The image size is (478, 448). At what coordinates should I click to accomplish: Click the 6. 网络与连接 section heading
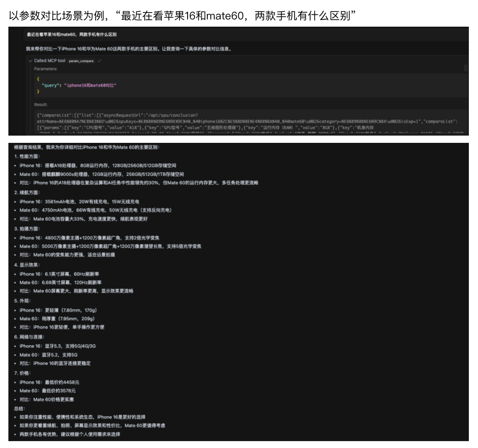click(29, 337)
